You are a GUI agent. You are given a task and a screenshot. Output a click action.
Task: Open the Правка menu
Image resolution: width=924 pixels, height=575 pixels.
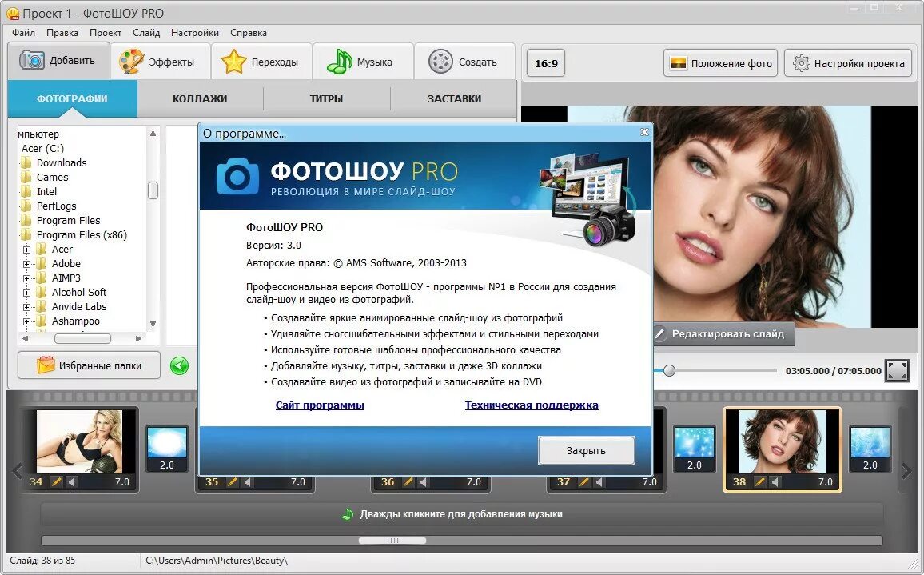[62, 33]
